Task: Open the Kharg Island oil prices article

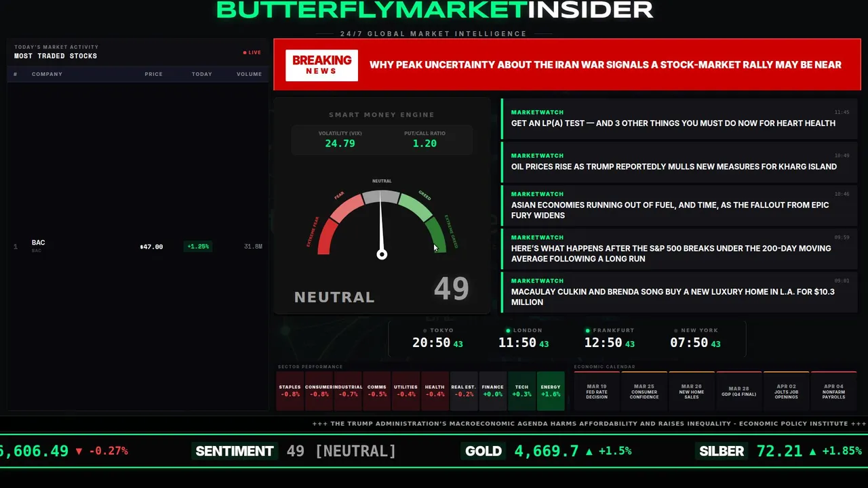Action: click(679, 161)
